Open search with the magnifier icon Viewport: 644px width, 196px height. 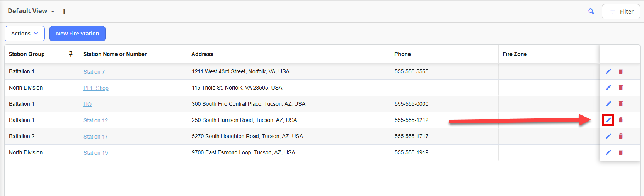click(x=591, y=12)
